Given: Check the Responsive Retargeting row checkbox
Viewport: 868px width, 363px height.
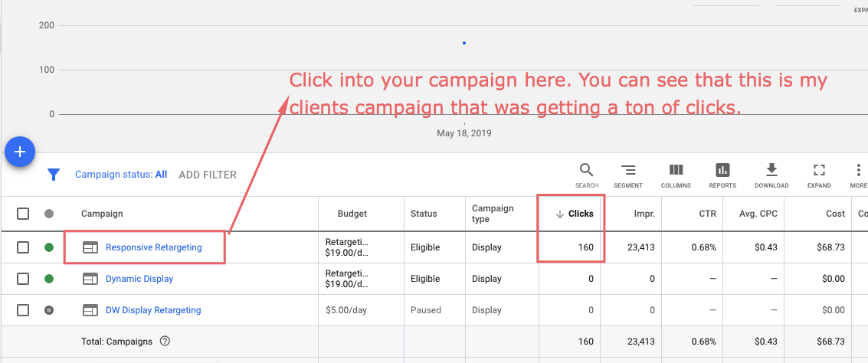Looking at the screenshot, I should point(23,247).
